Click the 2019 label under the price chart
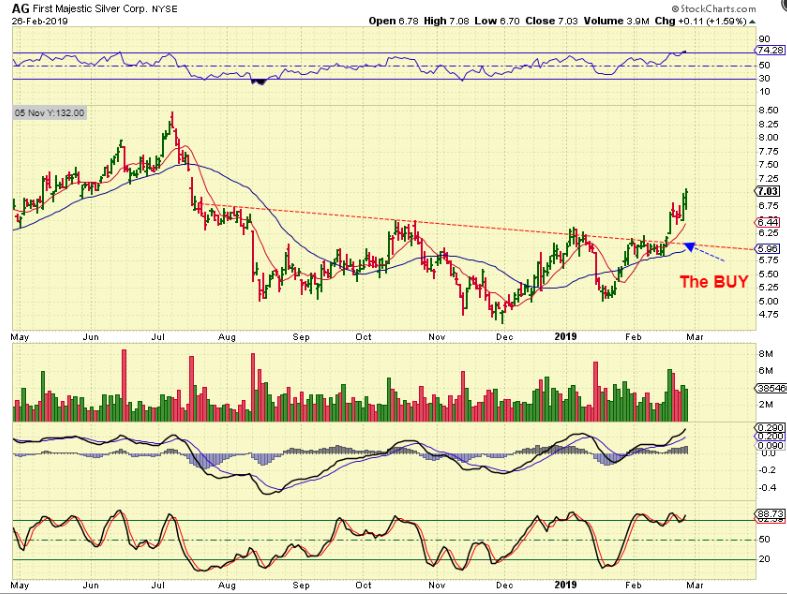This screenshot has height=594, width=787. (566, 336)
